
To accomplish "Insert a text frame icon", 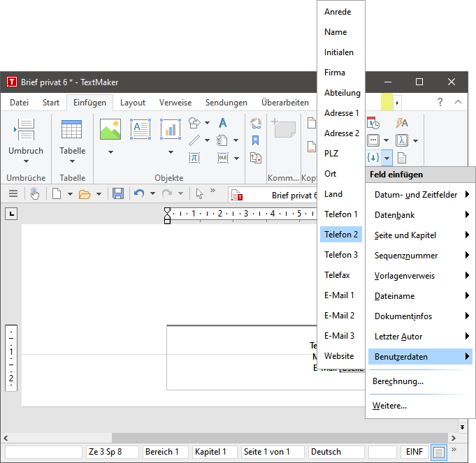I will (140, 129).
